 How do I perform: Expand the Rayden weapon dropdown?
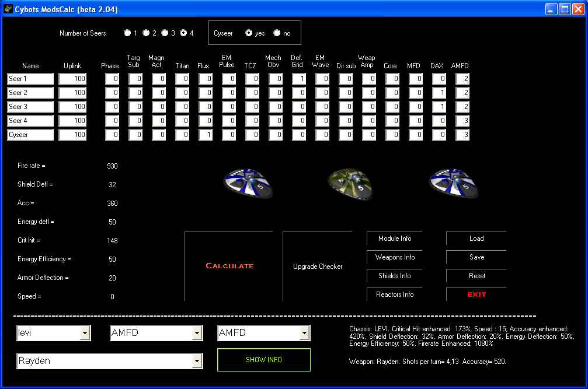tap(197, 361)
